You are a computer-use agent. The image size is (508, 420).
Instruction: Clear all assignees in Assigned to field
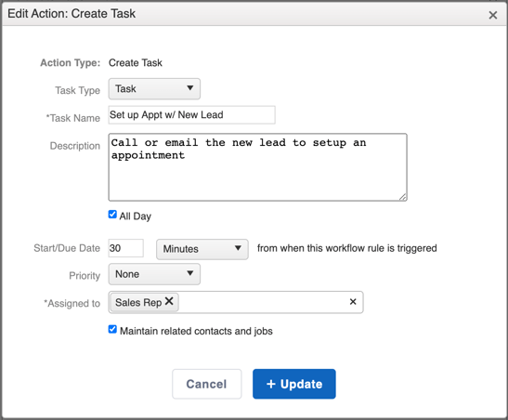coord(353,302)
